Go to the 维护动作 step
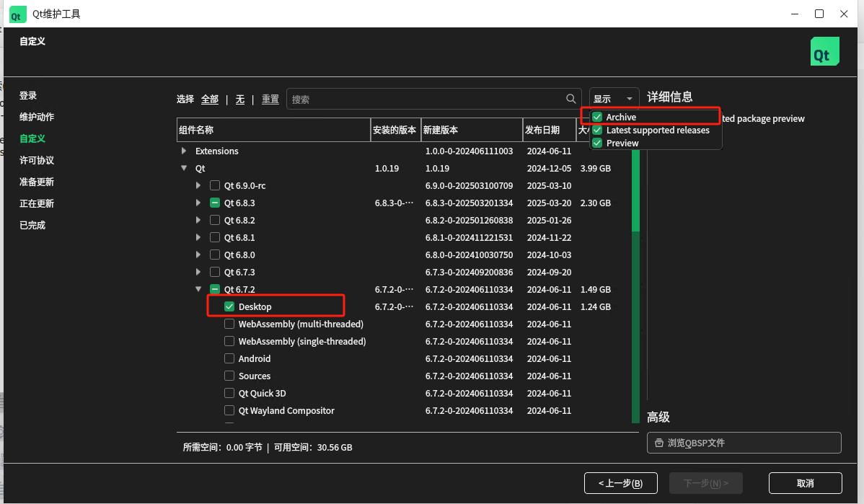 pyautogui.click(x=37, y=117)
